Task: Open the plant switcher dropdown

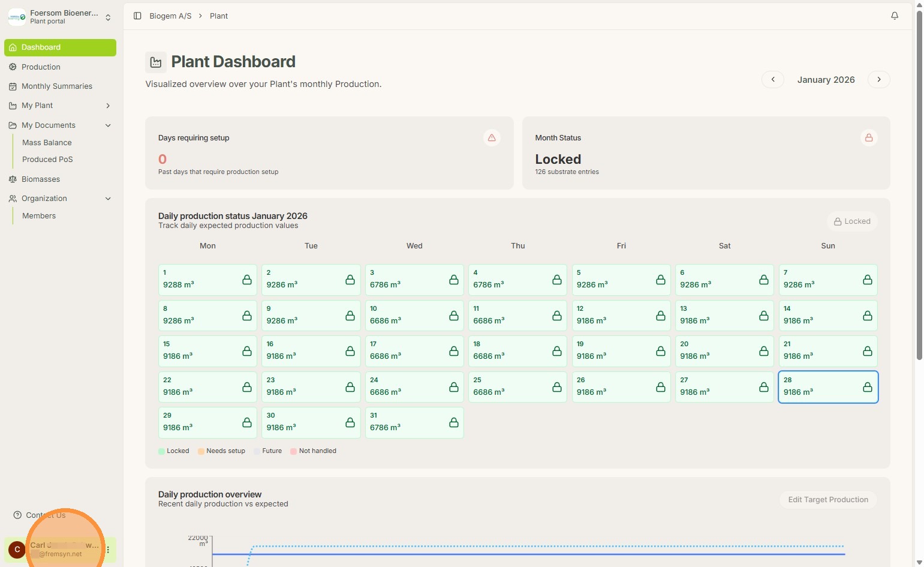Action: (x=108, y=17)
